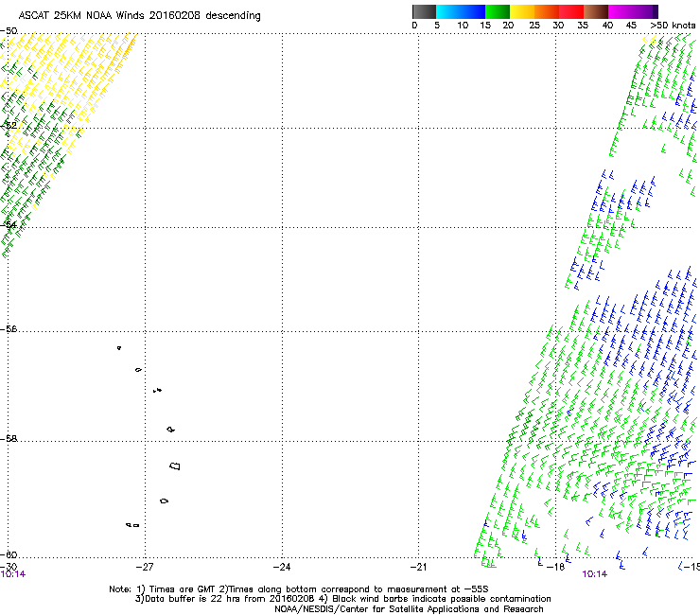The height and width of the screenshot is (615, 700).
Task: Click the -27 longitude axis label
Action: click(x=145, y=567)
